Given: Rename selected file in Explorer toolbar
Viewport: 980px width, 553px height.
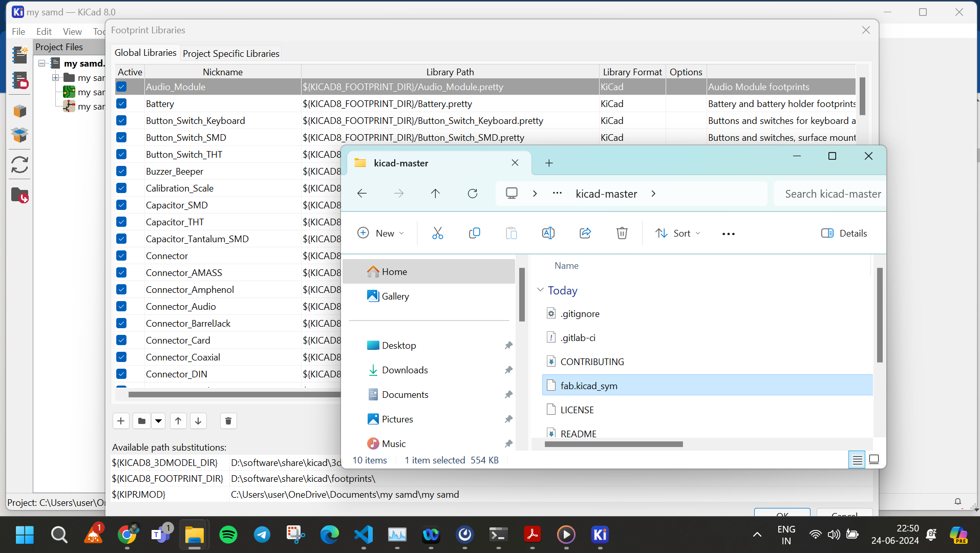Looking at the screenshot, I should pyautogui.click(x=548, y=233).
